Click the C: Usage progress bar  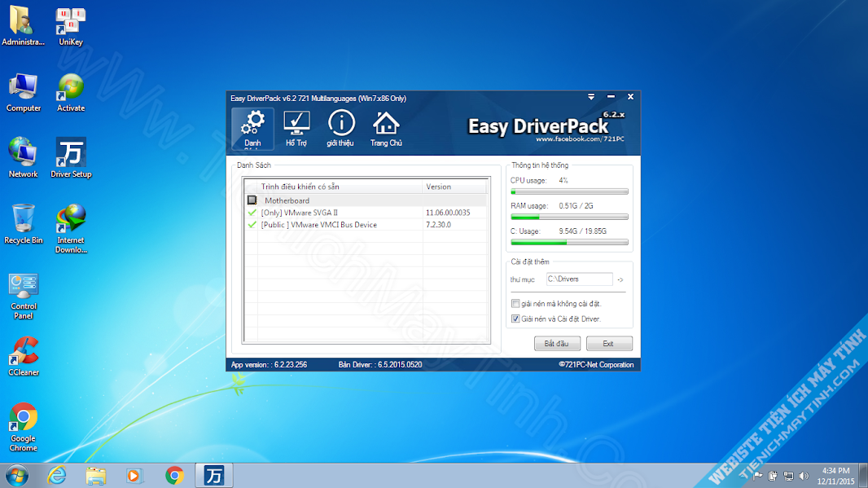coord(569,243)
